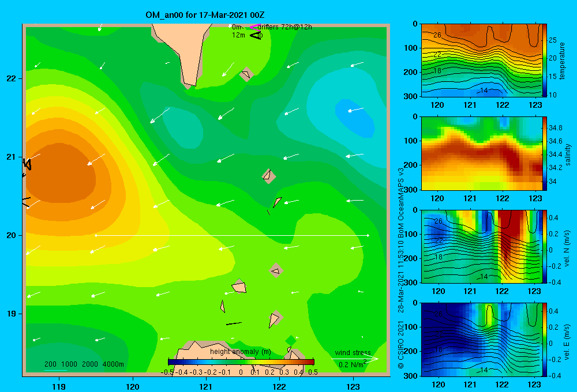This screenshot has height=392, width=577.
Task: Click the '© CSIRO 2021' copyright text
Action: point(401,344)
